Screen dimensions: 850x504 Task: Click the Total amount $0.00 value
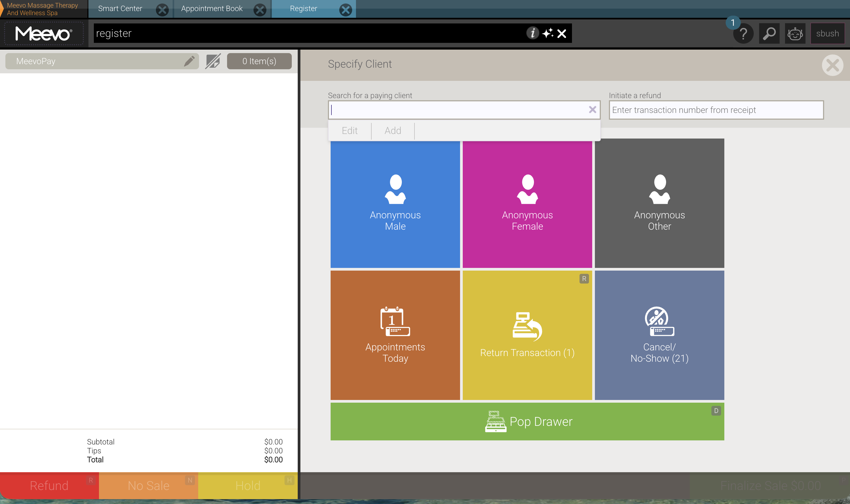pyautogui.click(x=273, y=460)
